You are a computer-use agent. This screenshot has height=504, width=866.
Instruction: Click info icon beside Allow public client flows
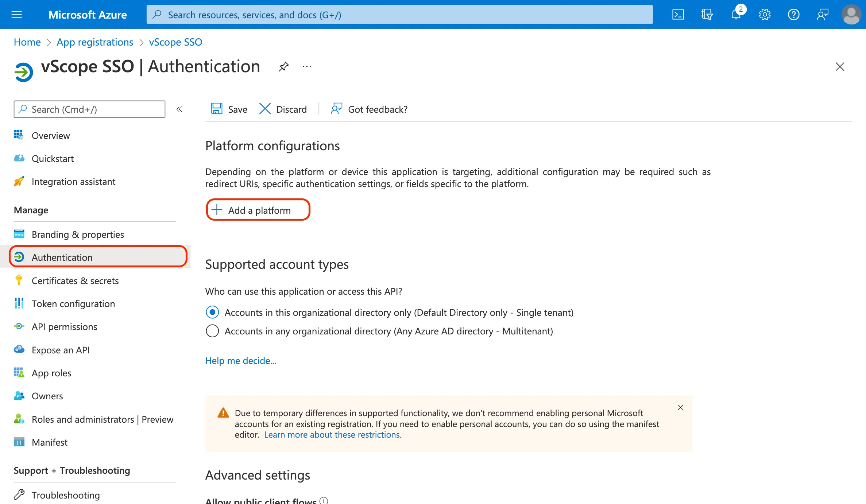324,501
